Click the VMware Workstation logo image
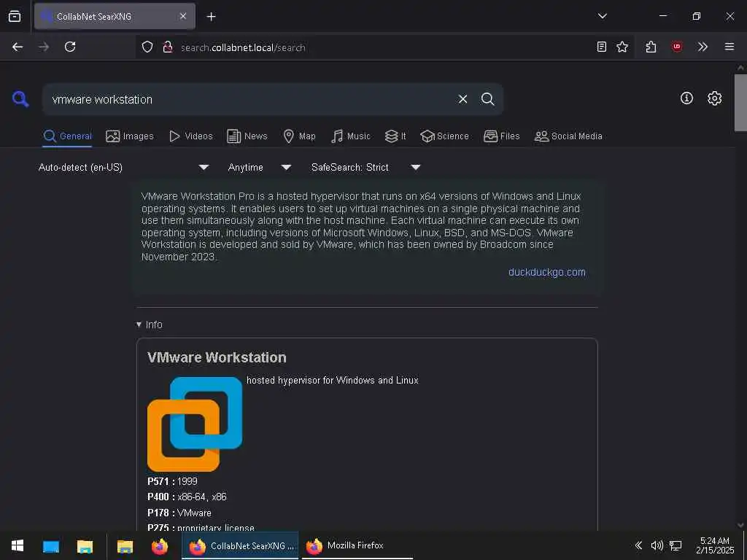 click(x=195, y=424)
